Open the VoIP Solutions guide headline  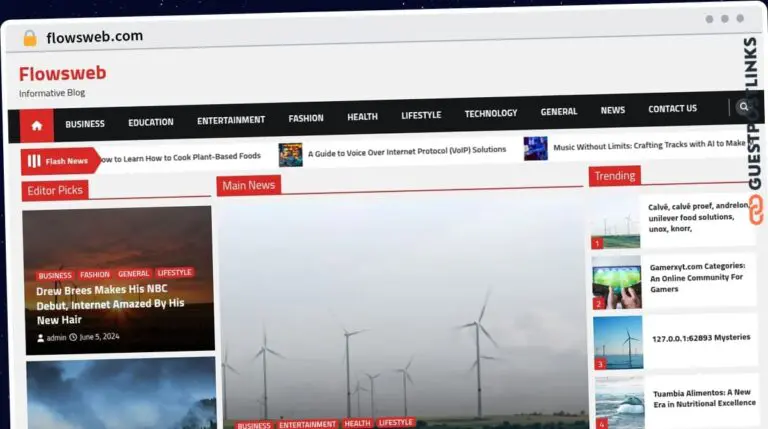(406, 151)
